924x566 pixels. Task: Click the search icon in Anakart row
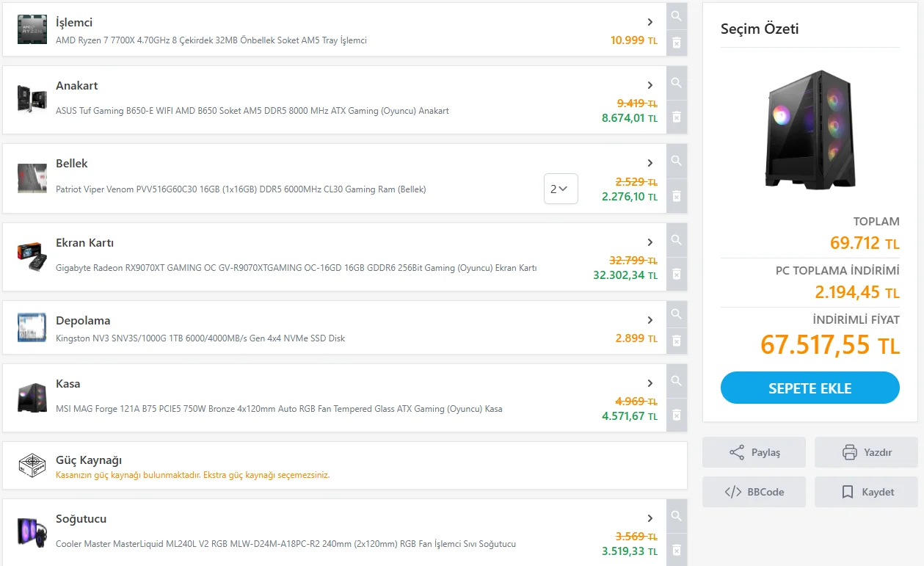[677, 83]
